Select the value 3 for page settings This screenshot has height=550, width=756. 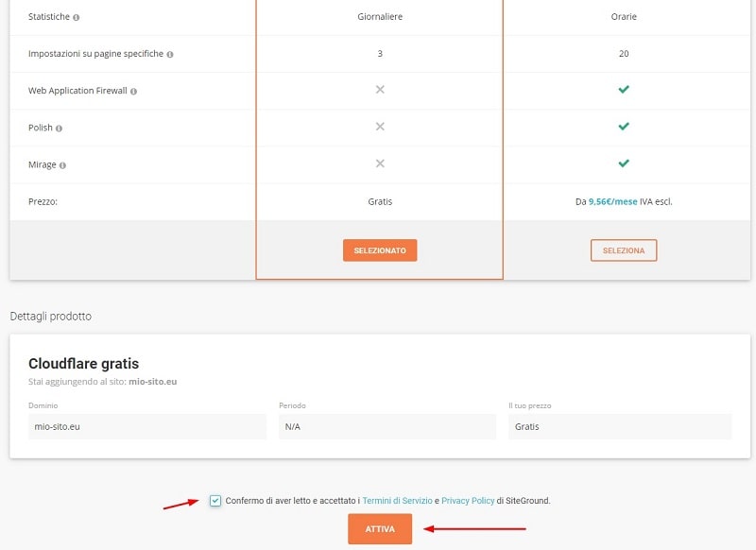[380, 54]
